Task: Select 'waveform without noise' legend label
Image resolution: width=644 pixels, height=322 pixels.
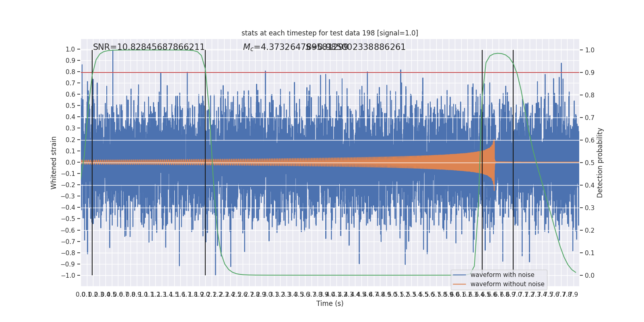Action: point(508,284)
